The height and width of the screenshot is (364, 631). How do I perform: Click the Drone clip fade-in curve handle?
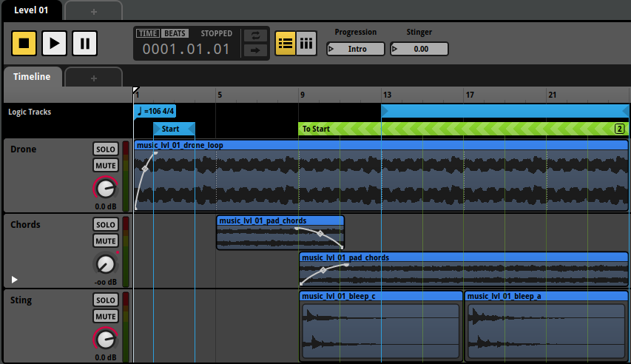coord(145,169)
